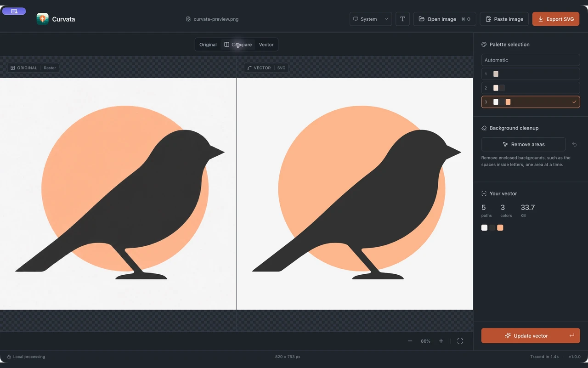The width and height of the screenshot is (588, 368).
Task: Switch to the Compare view tab
Action: 238,45
